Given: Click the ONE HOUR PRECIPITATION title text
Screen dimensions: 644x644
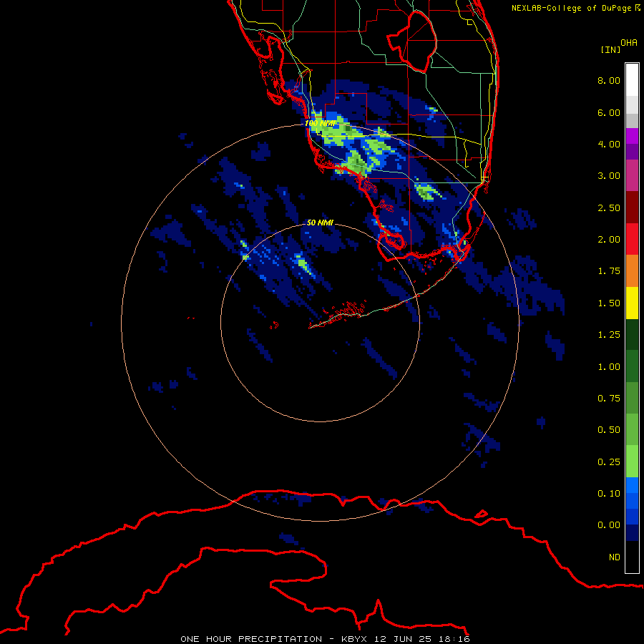Looking at the screenshot, I should (x=251, y=639).
